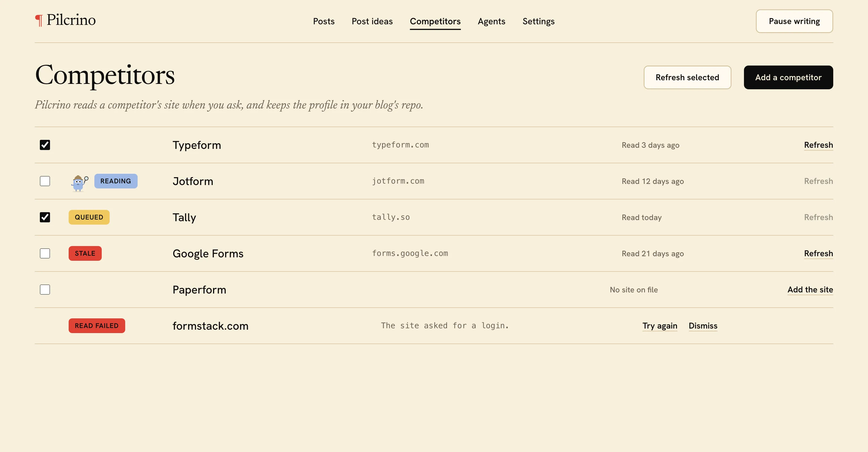This screenshot has height=452, width=868.
Task: Click Add a competitor
Action: 788,77
